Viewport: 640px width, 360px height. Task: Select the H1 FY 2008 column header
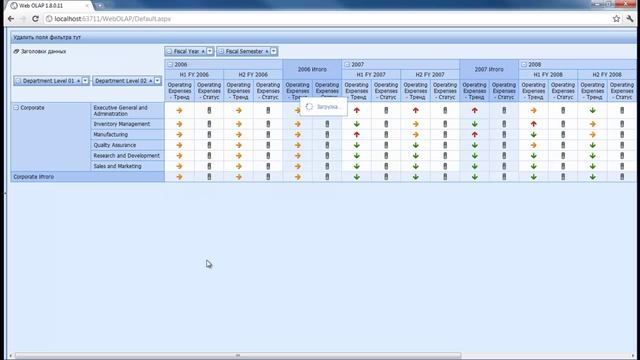coord(548,75)
